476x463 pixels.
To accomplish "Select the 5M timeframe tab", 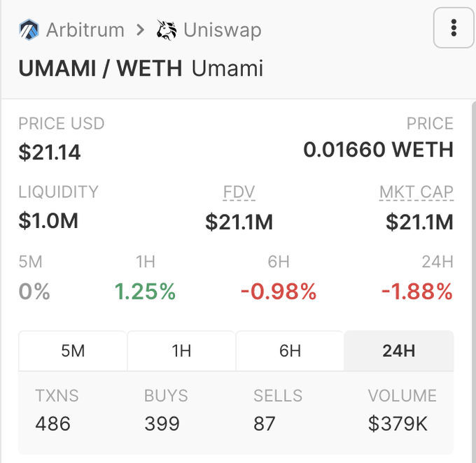I will tap(73, 350).
